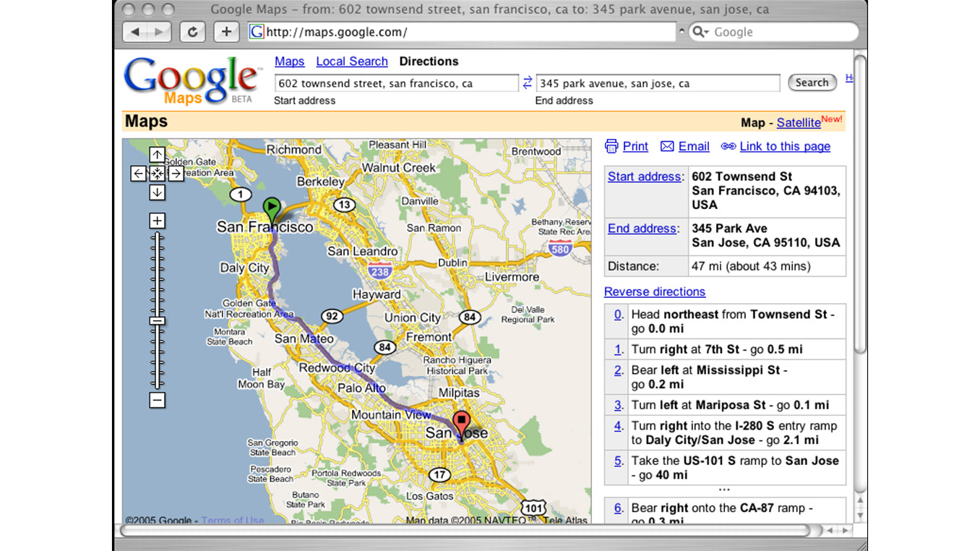Click the Route 1 shield near San Francisco
The width and height of the screenshot is (980, 551).
tap(241, 194)
